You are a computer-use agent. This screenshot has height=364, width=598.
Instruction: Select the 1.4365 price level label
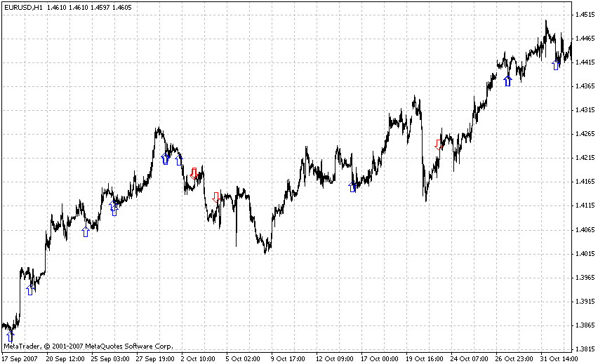click(x=585, y=86)
